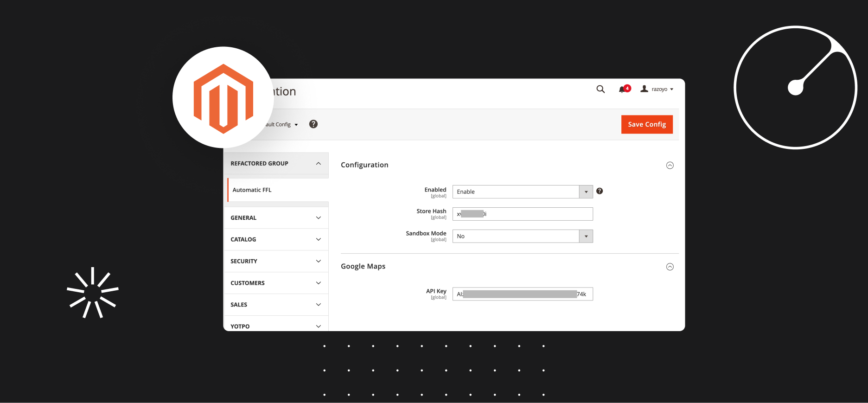Collapse the Google Maps fieldset toggle icon
868x403 pixels.
point(670,267)
